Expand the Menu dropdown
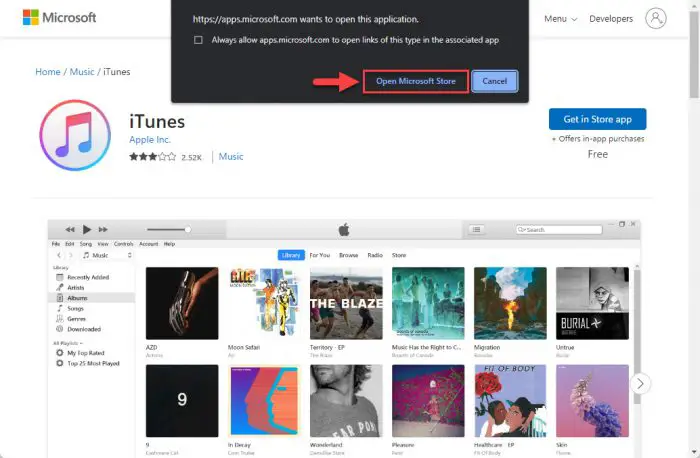700x458 pixels. click(x=561, y=19)
